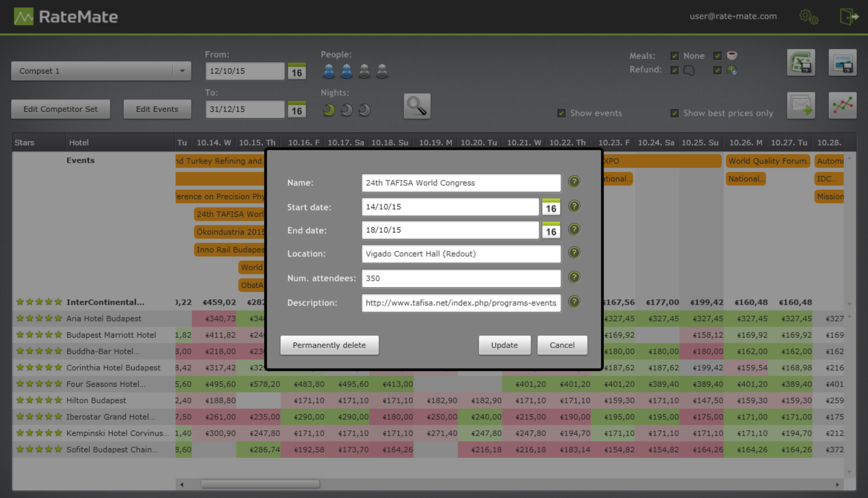The width and height of the screenshot is (868, 498).
Task: Uncheck the None meals checkbox
Action: [x=674, y=55]
